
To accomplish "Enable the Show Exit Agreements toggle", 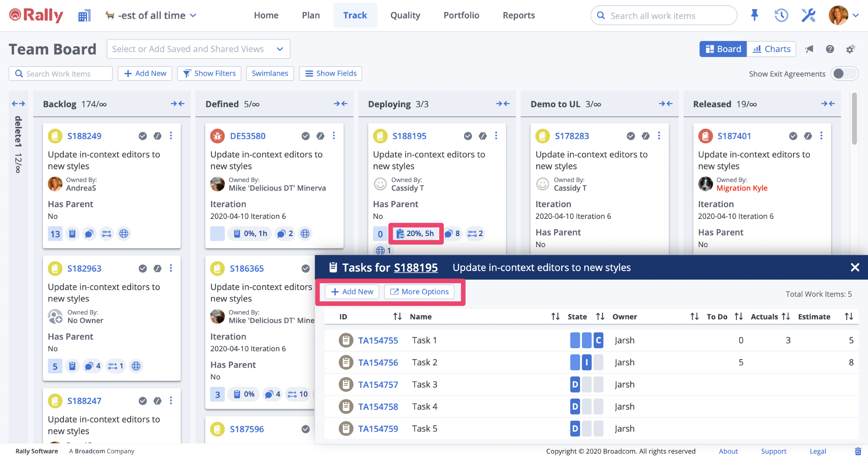I will pyautogui.click(x=844, y=74).
